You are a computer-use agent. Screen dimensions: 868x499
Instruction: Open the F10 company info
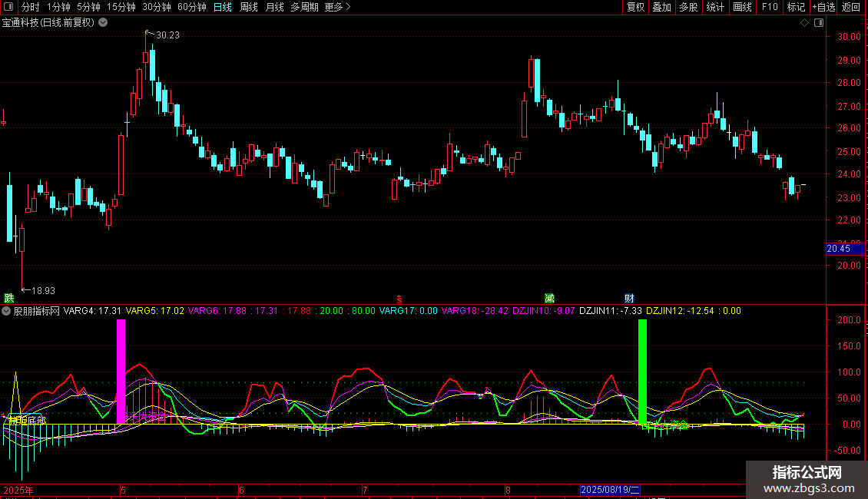769,7
